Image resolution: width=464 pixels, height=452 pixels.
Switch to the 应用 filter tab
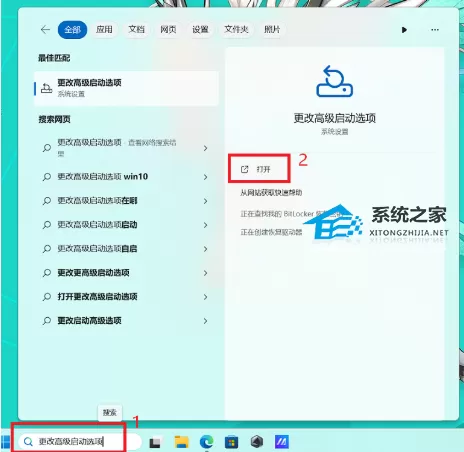pyautogui.click(x=104, y=29)
